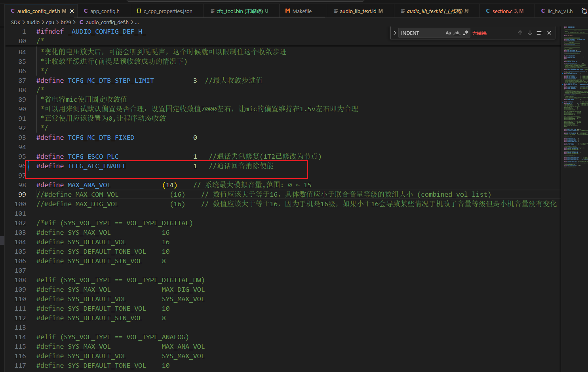The image size is (588, 372).
Task: Open the cpu folder breadcrumb
Action: [x=50, y=22]
